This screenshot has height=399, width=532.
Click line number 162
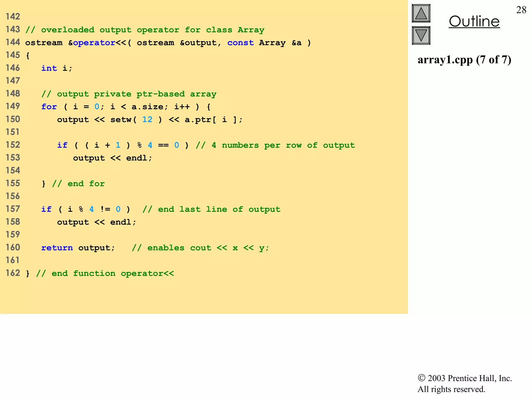(x=13, y=273)
